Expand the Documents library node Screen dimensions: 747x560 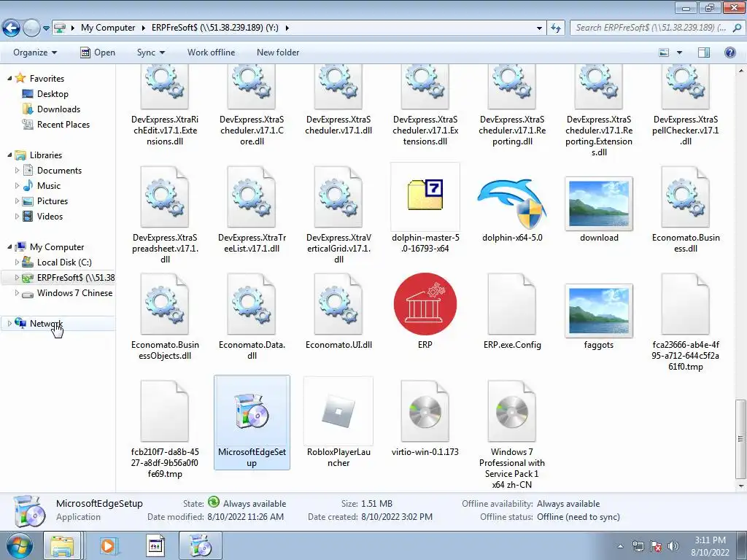tap(18, 170)
